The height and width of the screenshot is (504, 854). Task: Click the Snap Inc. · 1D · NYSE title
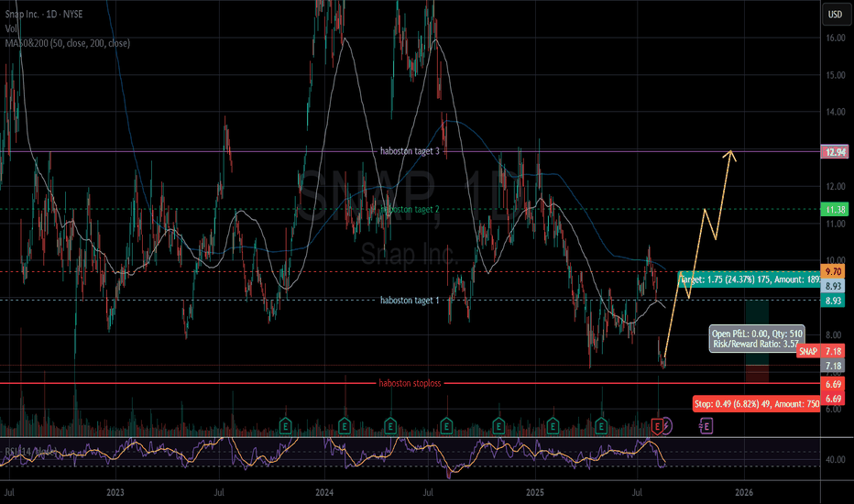44,14
